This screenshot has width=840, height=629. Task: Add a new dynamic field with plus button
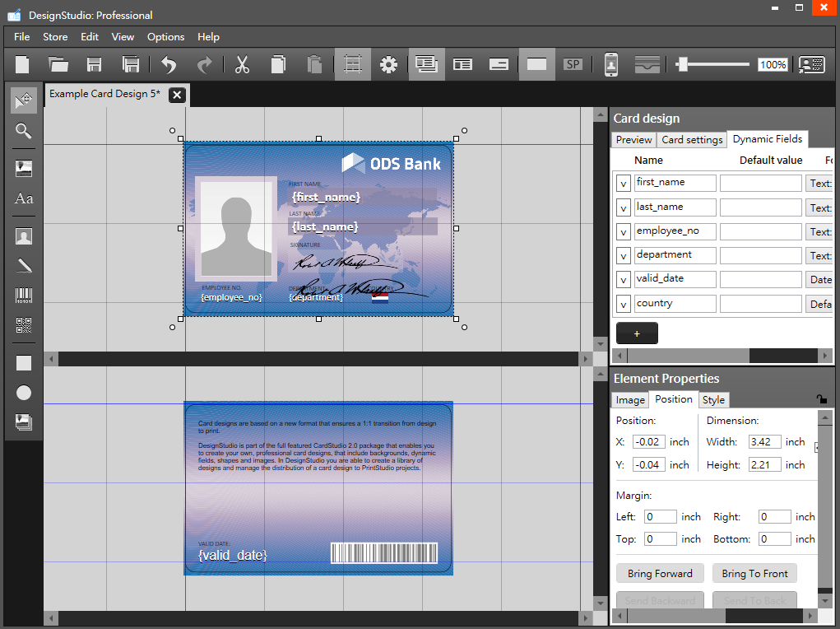637,333
